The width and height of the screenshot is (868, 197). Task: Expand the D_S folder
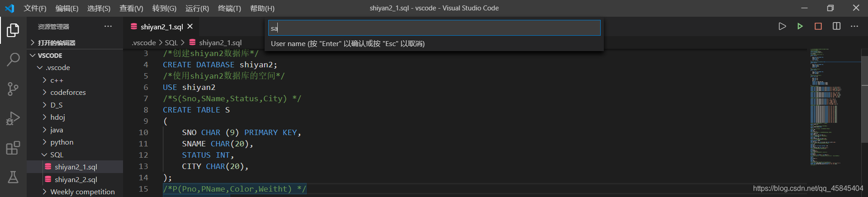75,105
